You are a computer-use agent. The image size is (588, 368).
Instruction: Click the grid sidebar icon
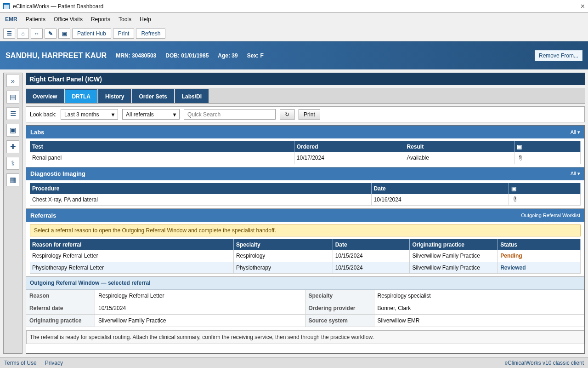pyautogui.click(x=13, y=180)
